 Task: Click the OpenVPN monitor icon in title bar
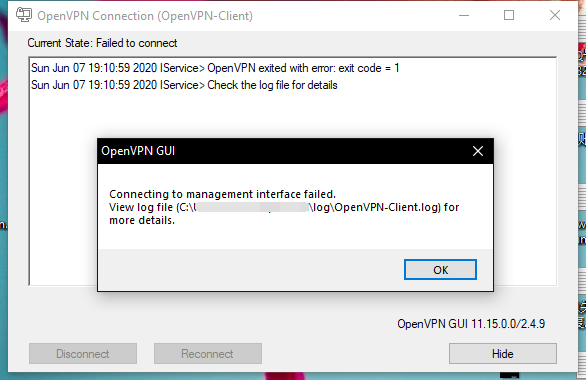pos(24,15)
